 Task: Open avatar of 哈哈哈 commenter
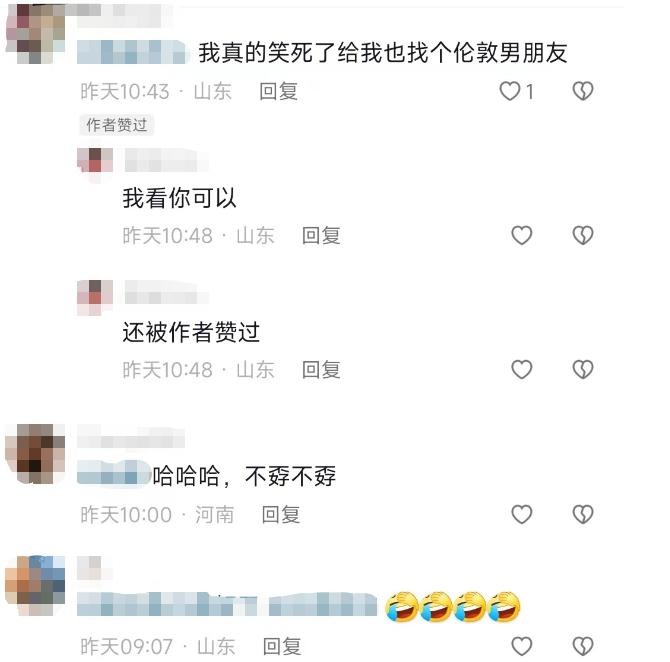tap(35, 454)
